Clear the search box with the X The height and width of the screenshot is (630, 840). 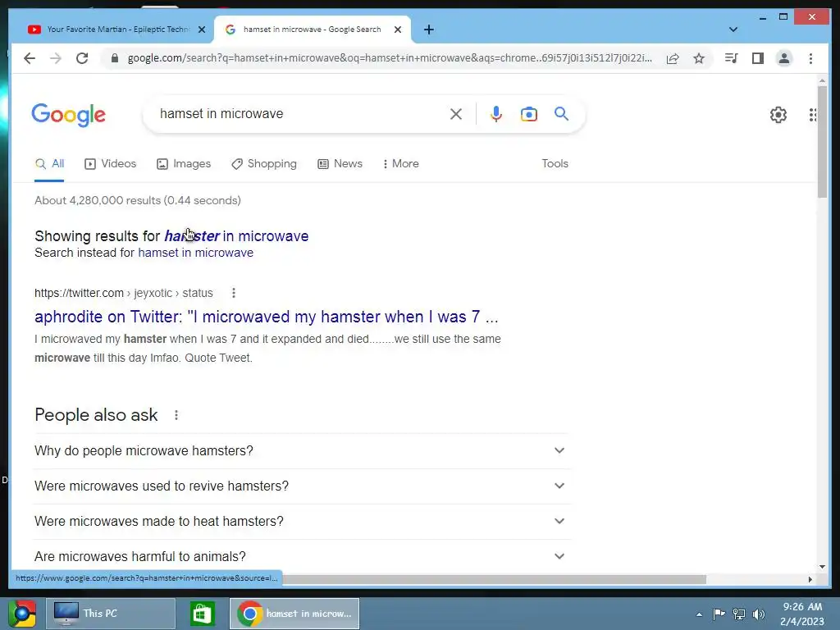point(456,114)
